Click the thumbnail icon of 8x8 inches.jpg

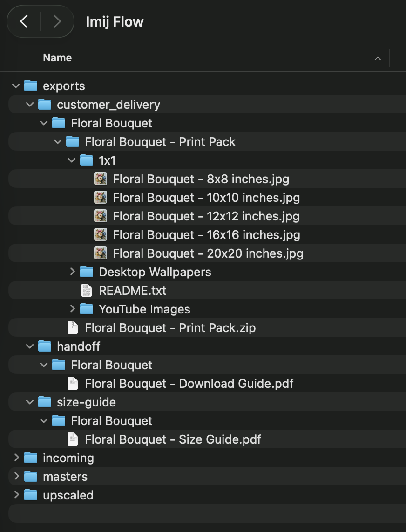pos(101,179)
